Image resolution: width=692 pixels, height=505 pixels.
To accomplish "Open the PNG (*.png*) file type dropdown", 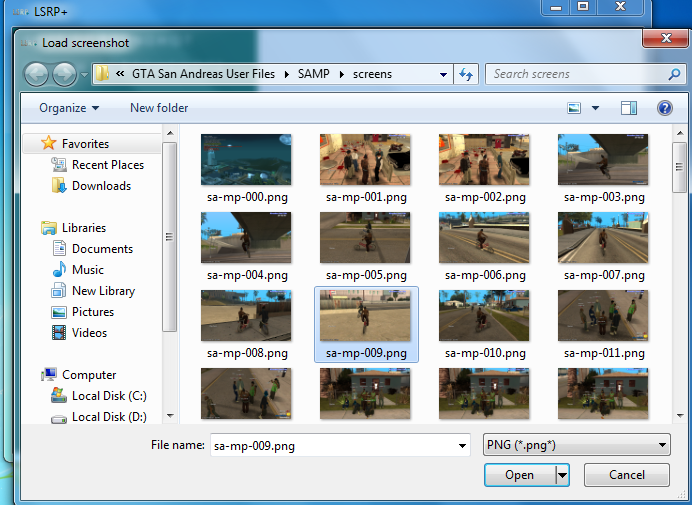I will coord(577,445).
